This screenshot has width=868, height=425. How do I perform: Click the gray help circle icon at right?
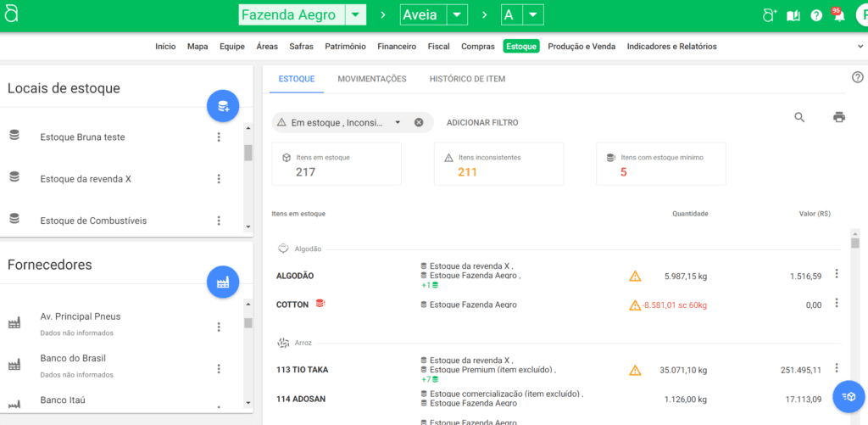click(x=858, y=77)
